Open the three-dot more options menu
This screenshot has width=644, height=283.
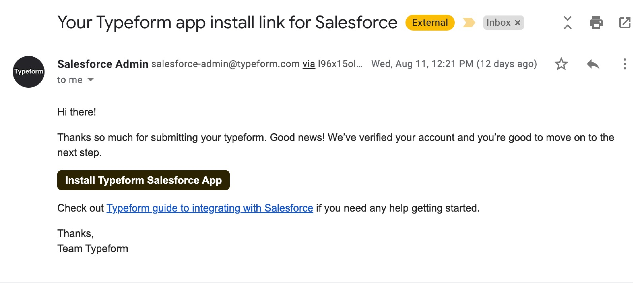coord(625,64)
